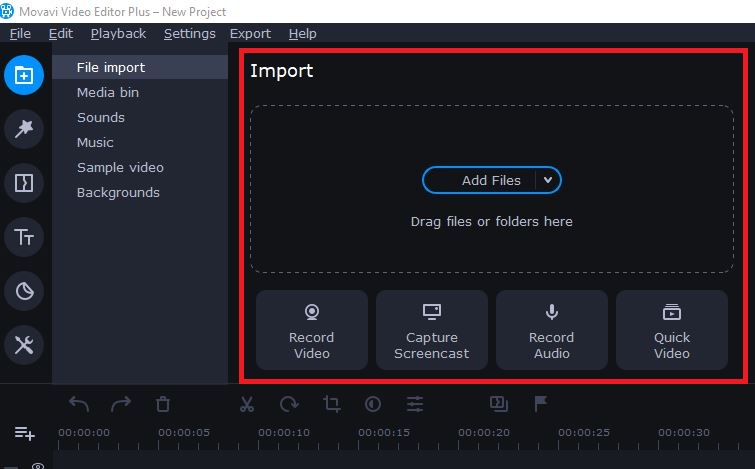
Task: Click the Redo arrow in toolbar
Action: (121, 404)
